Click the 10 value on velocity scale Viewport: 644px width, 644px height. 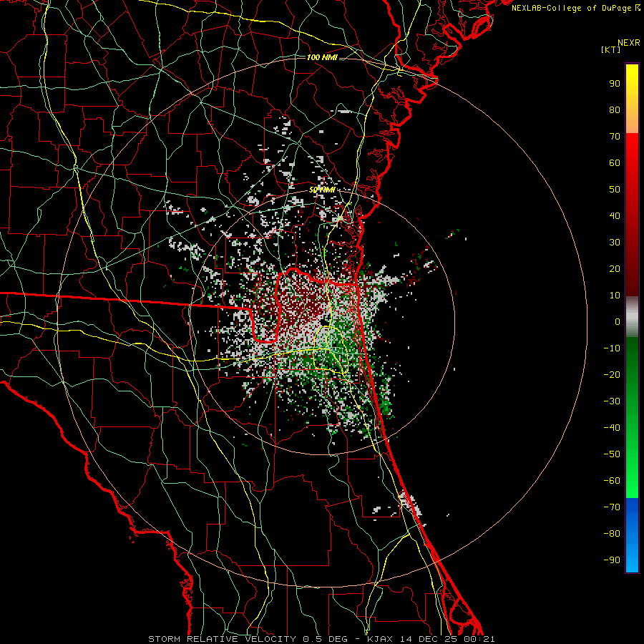coord(615,296)
